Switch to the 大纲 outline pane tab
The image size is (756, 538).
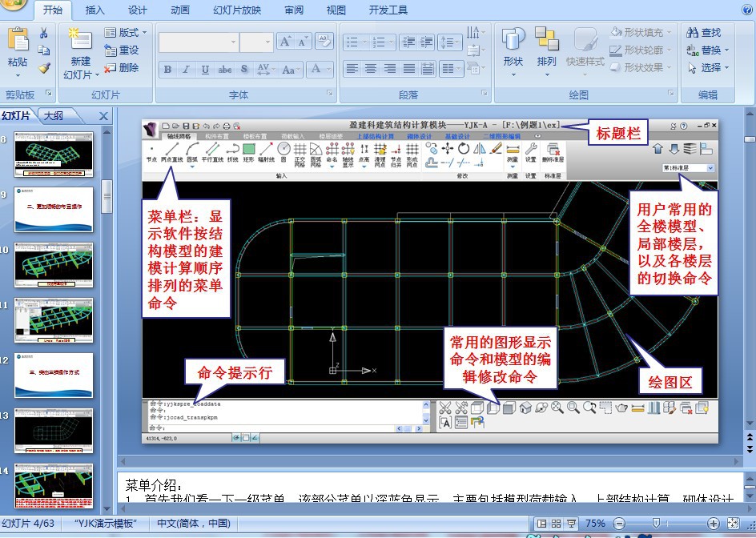pos(54,116)
